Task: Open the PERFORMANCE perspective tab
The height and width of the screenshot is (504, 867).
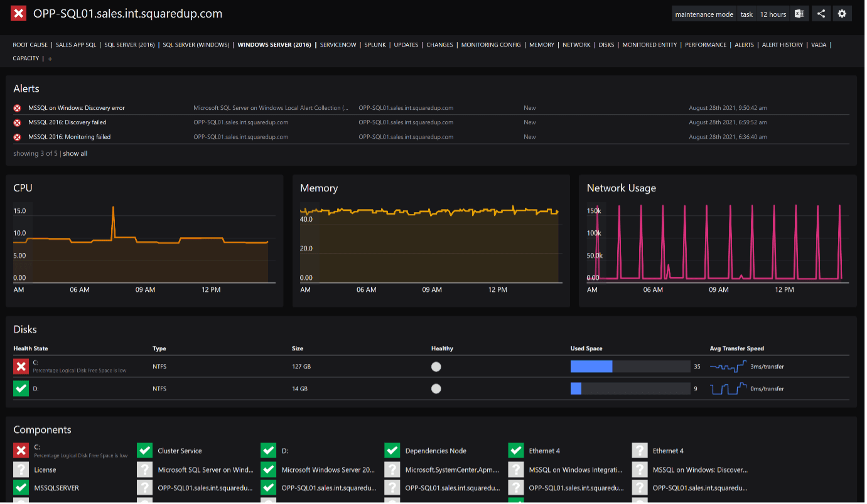Action: click(x=706, y=45)
